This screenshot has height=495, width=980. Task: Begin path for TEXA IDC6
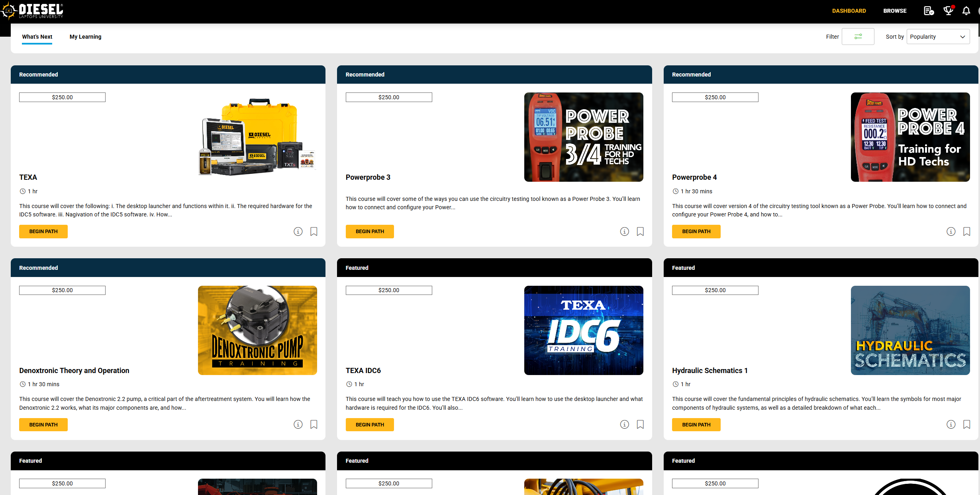coord(370,424)
